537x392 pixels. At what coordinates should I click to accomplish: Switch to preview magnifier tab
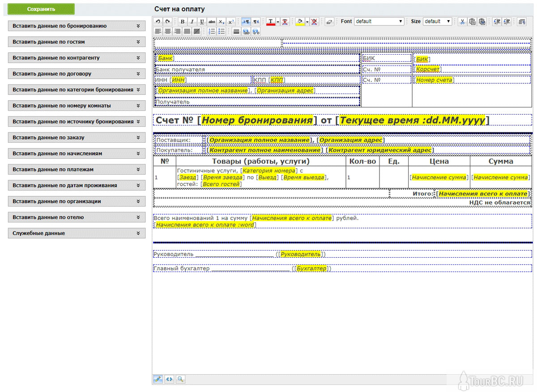point(180,379)
